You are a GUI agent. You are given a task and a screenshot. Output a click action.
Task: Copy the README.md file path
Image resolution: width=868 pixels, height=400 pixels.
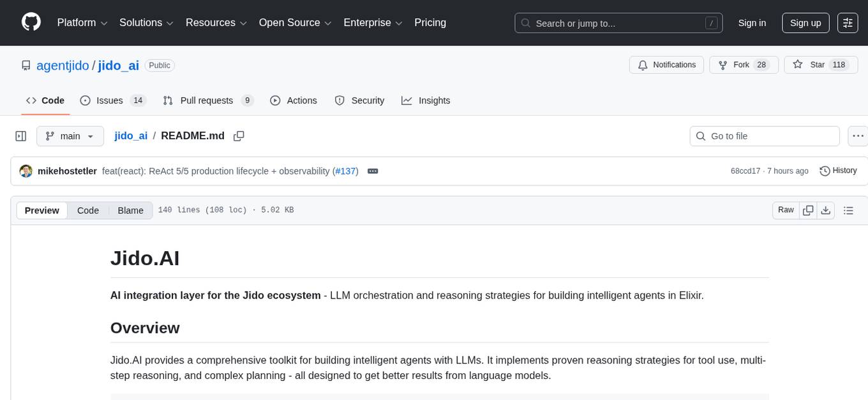(x=239, y=136)
